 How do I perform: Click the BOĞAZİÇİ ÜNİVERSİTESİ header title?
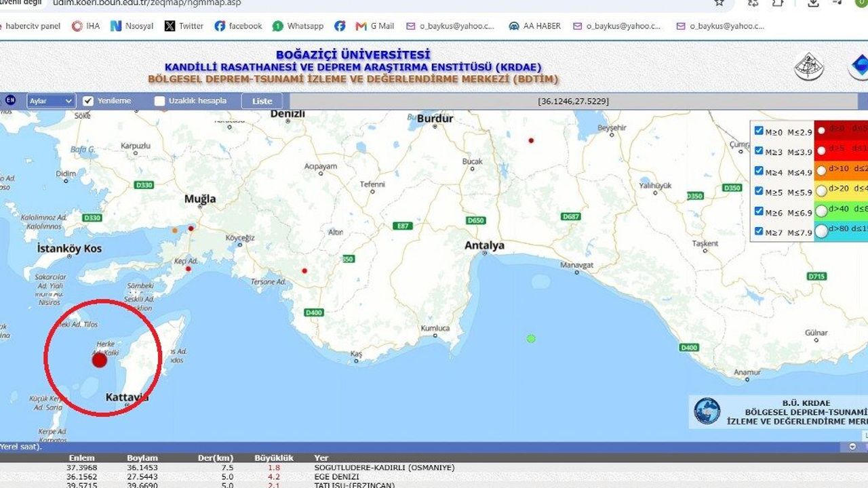pyautogui.click(x=353, y=55)
